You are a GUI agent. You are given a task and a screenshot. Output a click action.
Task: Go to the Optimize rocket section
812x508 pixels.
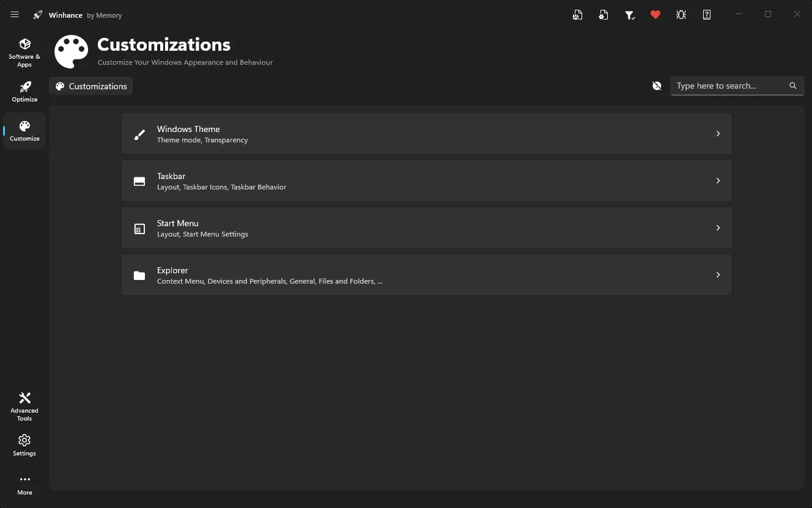point(24,92)
